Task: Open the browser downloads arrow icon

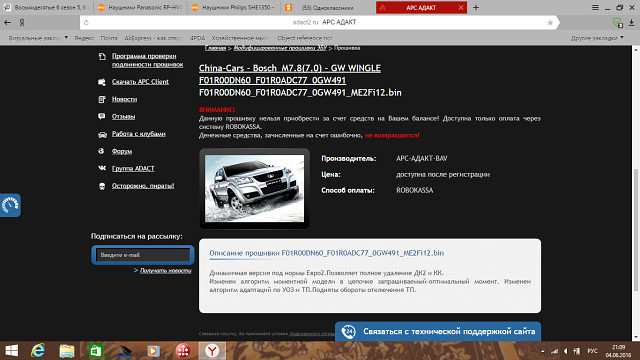Action: tap(631, 23)
